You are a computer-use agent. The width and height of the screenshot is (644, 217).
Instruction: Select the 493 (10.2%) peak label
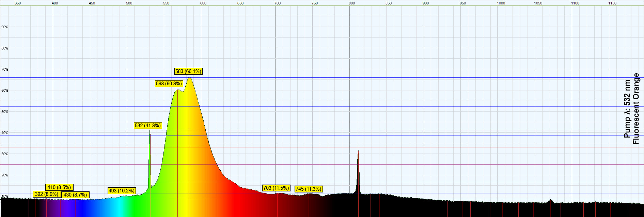point(122,191)
